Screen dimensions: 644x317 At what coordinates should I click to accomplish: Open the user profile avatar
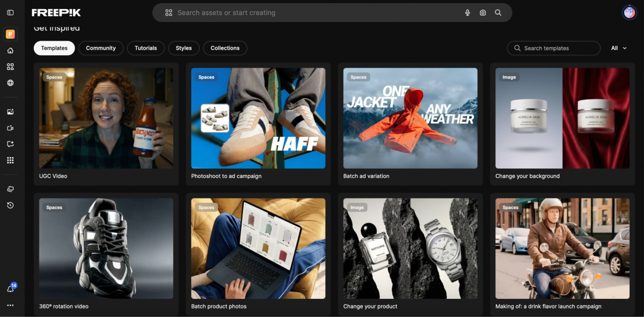click(x=629, y=13)
